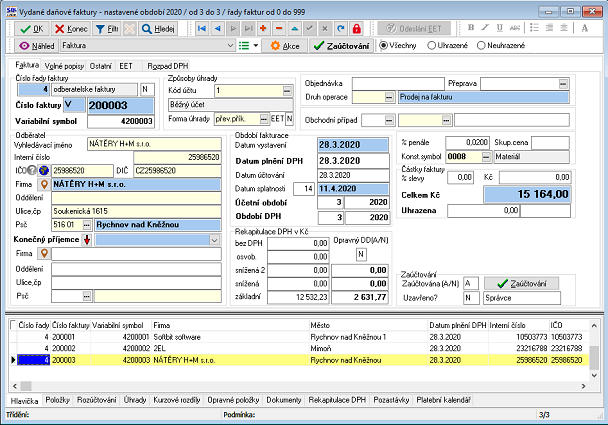
Task: Expand arrow next to green list icon
Action: tap(256, 46)
